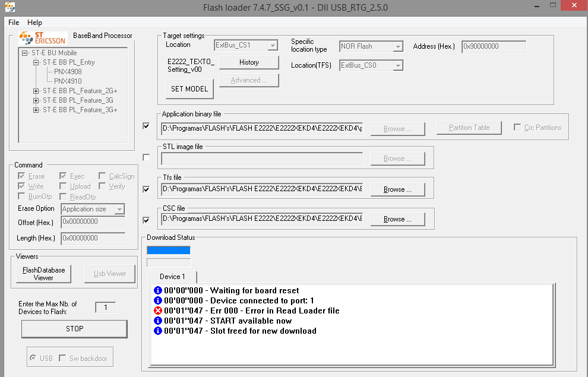Select PNX4908 in the processor tree
Image resolution: width=588 pixels, height=377 pixels.
coord(68,72)
